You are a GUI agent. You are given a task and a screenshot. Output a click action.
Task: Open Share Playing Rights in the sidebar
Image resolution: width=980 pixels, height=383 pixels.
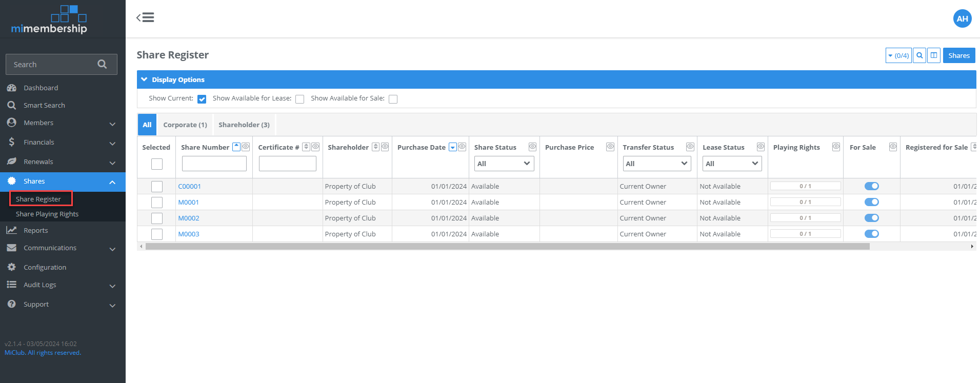click(47, 214)
